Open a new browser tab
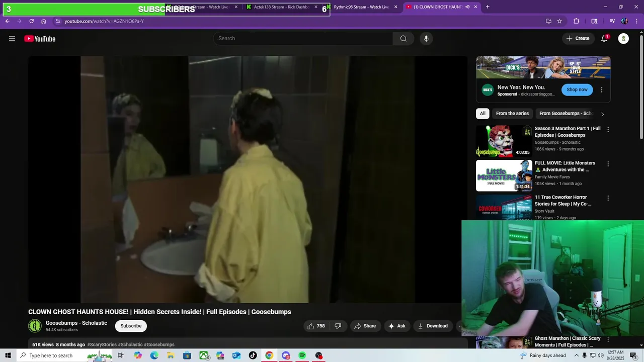Viewport: 644px width, 362px height. (488, 7)
